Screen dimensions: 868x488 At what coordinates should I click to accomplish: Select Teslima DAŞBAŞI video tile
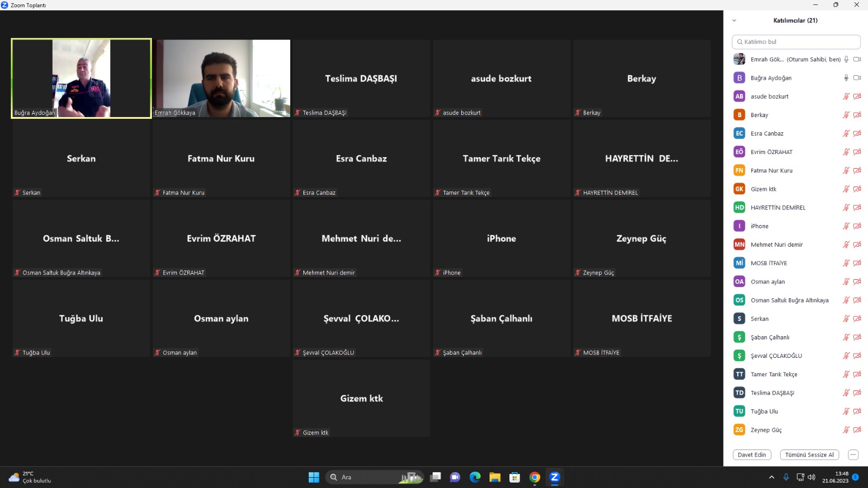(361, 78)
